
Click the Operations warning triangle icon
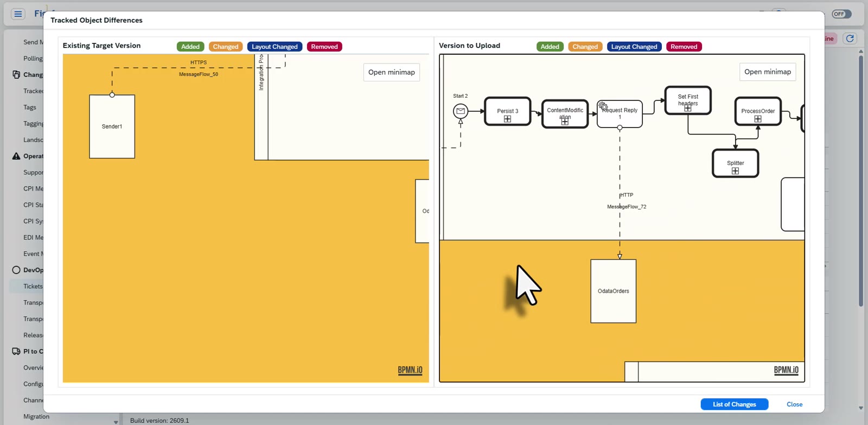point(16,156)
